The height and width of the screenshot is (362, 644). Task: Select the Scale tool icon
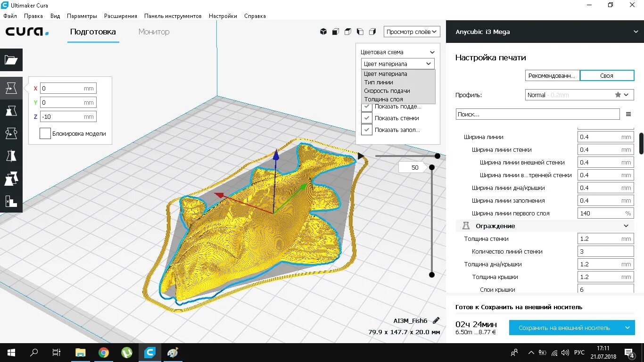point(11,111)
